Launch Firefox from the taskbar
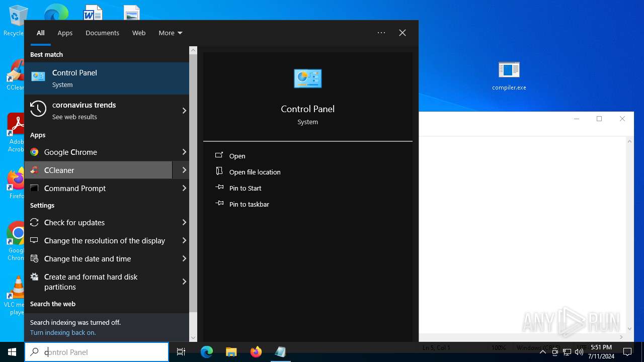This screenshot has height=362, width=644. 256,352
